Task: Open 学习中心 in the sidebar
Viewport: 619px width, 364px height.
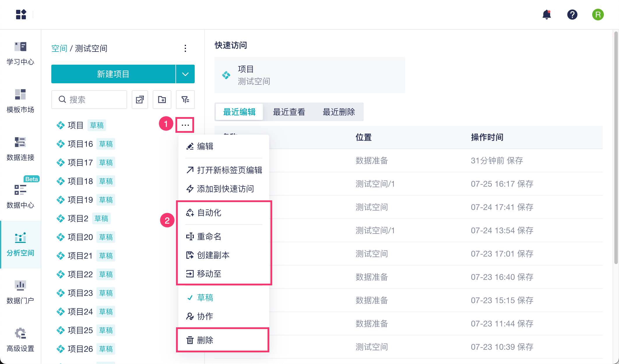Action: (20, 54)
